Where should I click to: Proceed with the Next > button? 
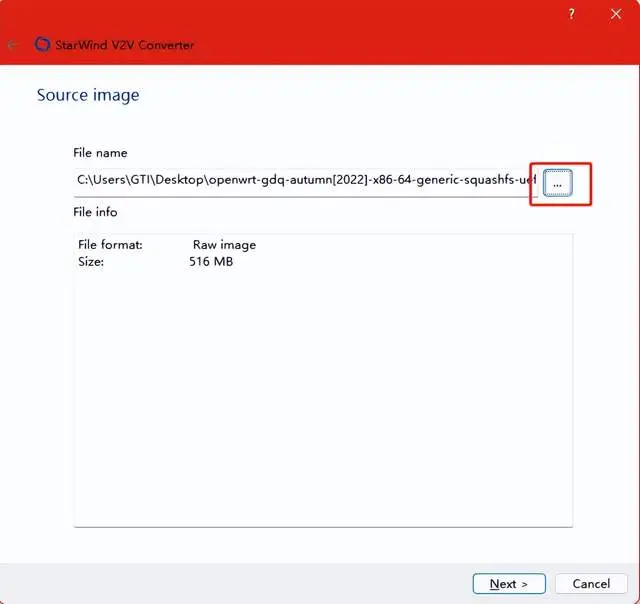(509, 584)
